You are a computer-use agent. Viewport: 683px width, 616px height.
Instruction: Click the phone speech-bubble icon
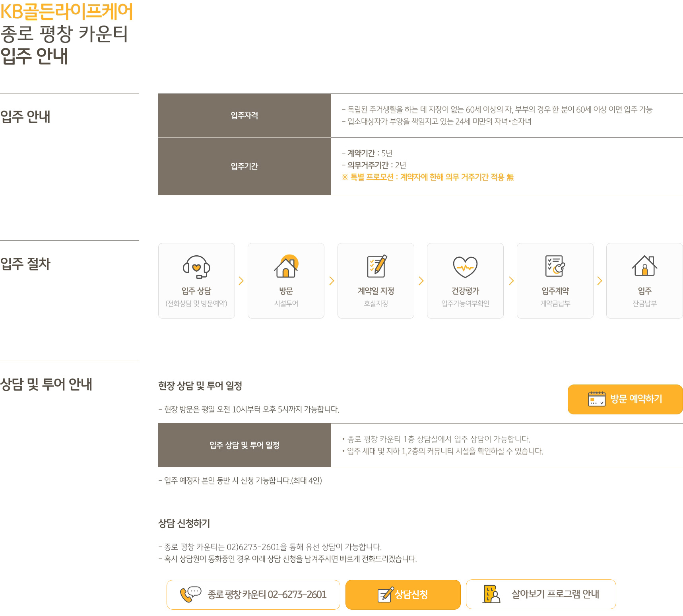(191, 594)
